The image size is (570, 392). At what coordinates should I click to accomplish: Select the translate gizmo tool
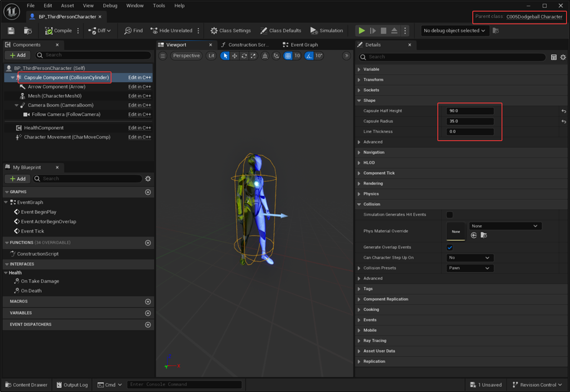point(234,56)
